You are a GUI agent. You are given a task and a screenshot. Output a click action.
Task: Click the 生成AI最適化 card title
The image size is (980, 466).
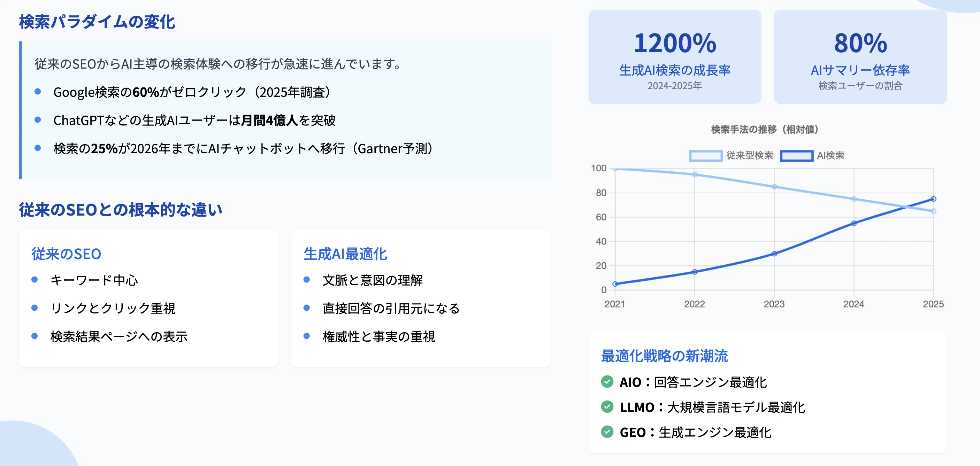pos(345,254)
